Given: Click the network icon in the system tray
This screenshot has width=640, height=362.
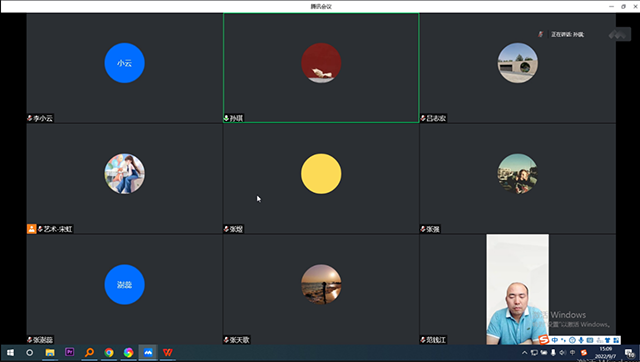Looking at the screenshot, I should [x=534, y=353].
